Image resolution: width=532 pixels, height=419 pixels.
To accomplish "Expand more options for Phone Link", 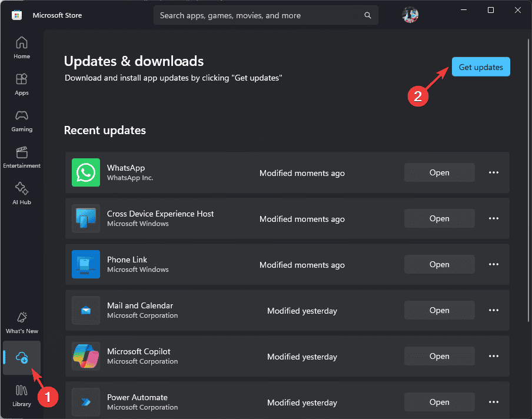I will pos(493,264).
